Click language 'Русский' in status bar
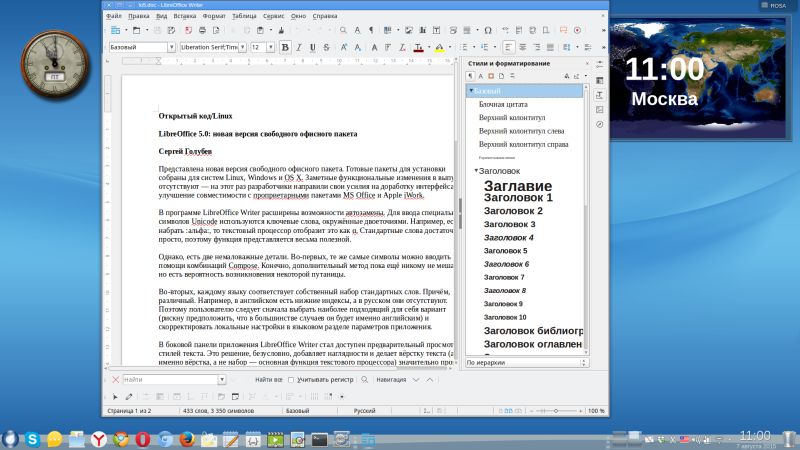800x450 pixels. [x=364, y=411]
